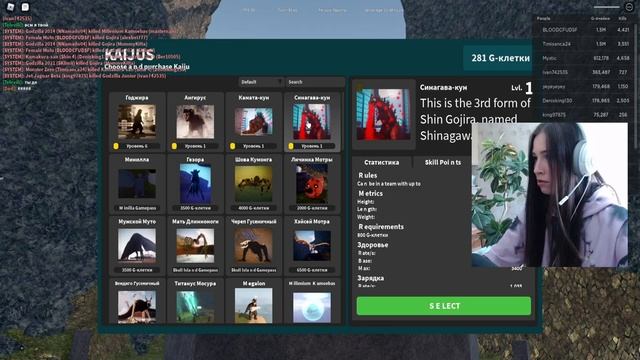Switch to the Статистика tab
This screenshot has width=640, height=360.
point(382,162)
